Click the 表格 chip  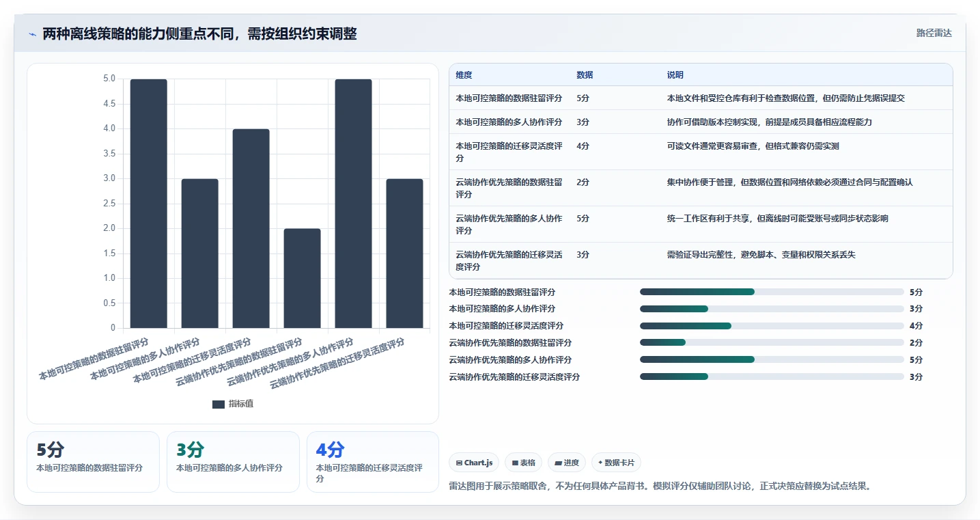(x=523, y=463)
